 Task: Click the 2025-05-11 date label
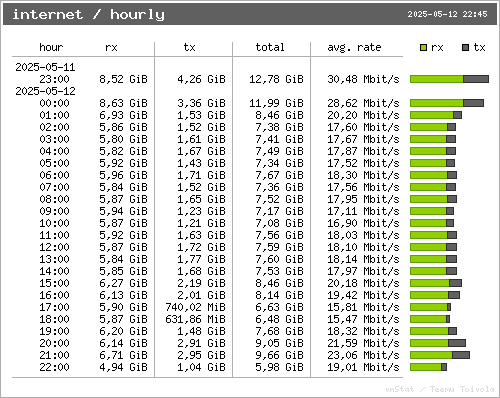[x=45, y=67]
